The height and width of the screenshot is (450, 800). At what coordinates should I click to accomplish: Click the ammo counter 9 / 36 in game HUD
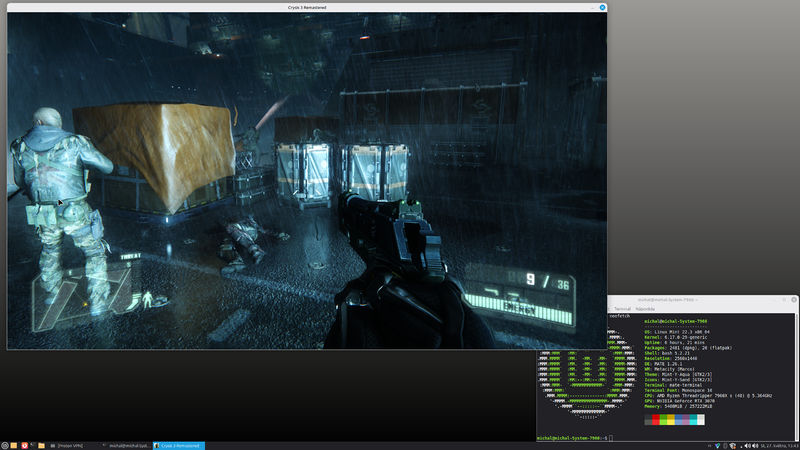coord(547,281)
